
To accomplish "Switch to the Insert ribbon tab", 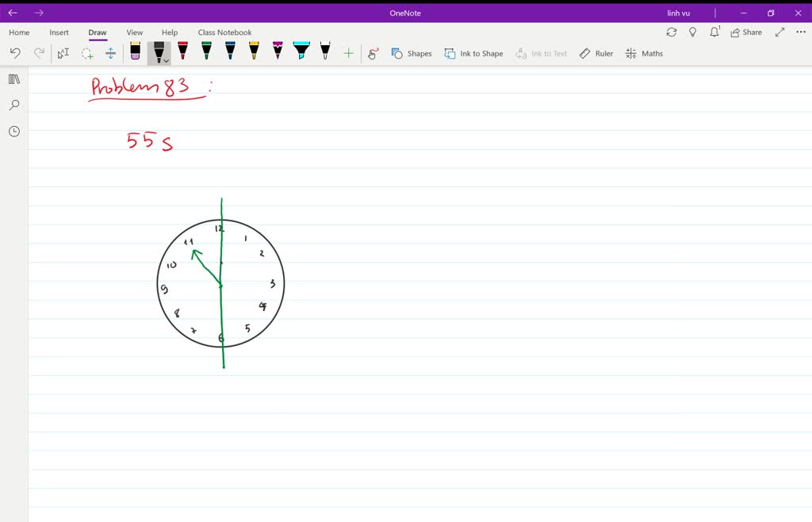I will (x=59, y=32).
